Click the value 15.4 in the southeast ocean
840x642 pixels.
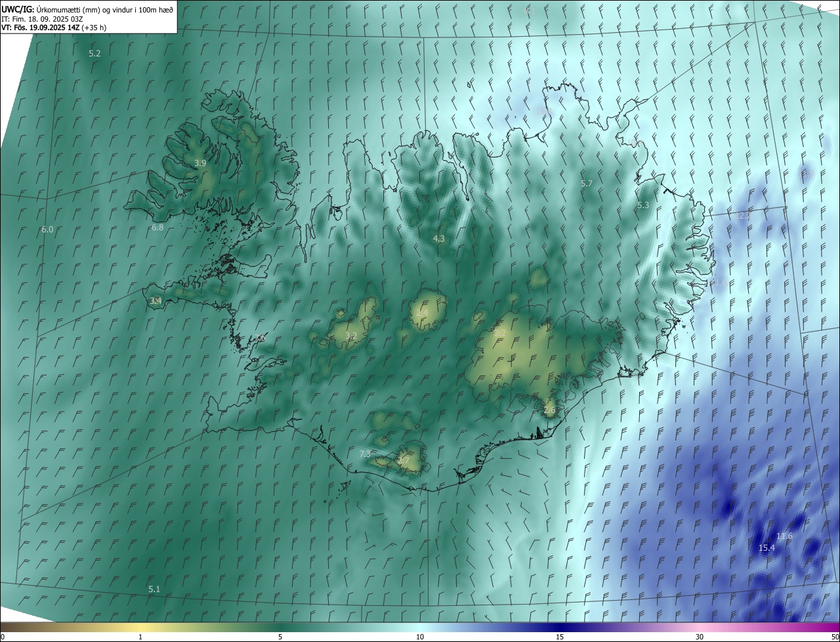tap(766, 547)
